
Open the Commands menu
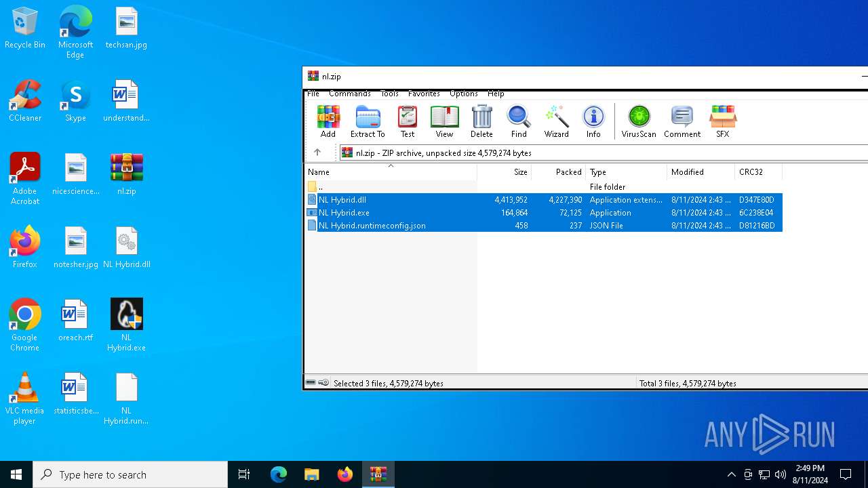pyautogui.click(x=350, y=94)
